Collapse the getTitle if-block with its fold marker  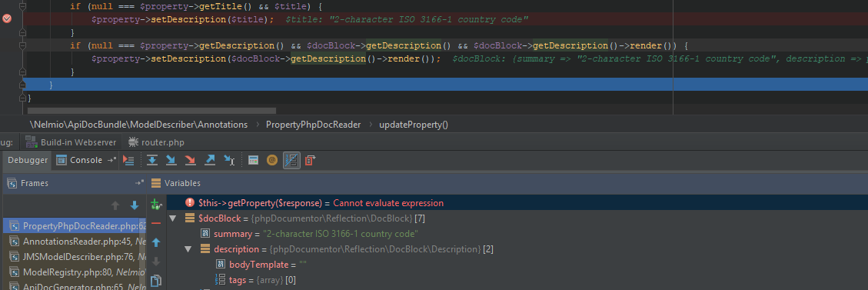(23, 7)
